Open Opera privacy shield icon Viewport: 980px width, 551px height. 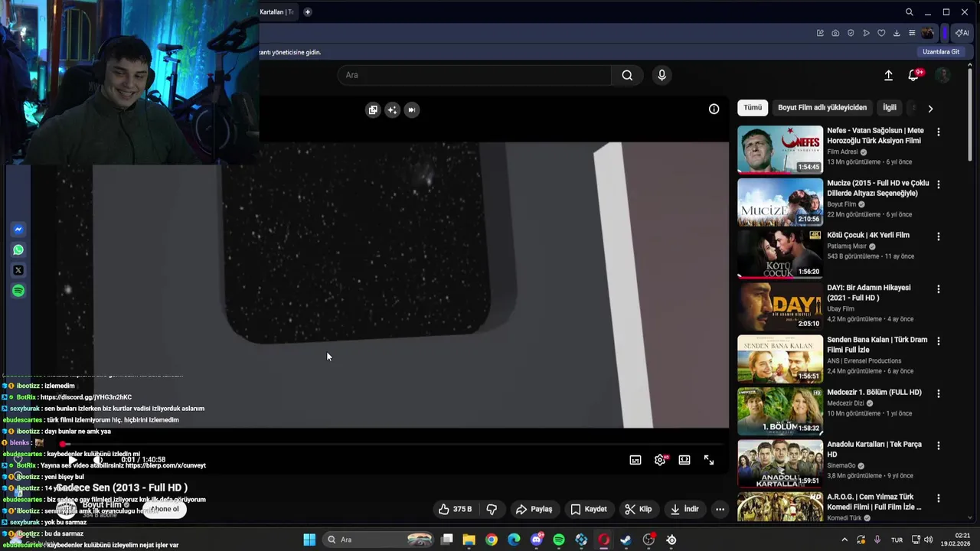pos(851,33)
